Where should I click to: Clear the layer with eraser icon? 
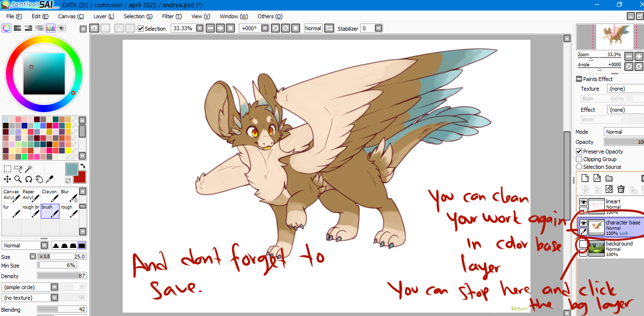609,189
